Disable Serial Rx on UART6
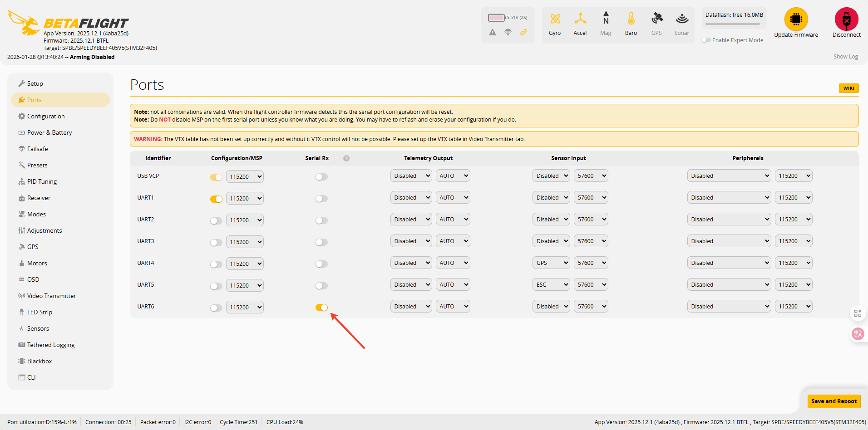The width and height of the screenshot is (868, 430). click(x=321, y=308)
